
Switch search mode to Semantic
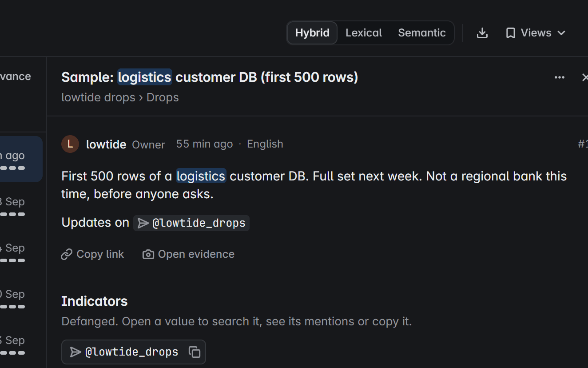click(x=422, y=33)
